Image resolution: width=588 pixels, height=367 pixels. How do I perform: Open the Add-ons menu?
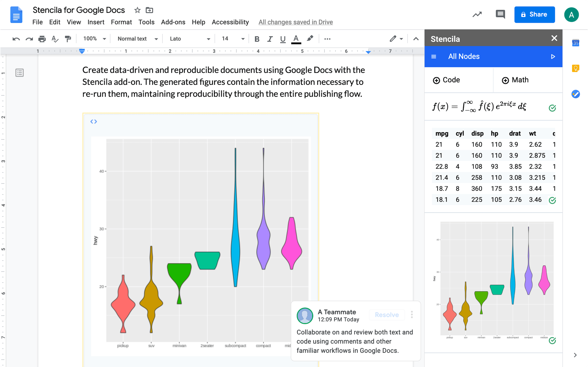click(x=173, y=22)
